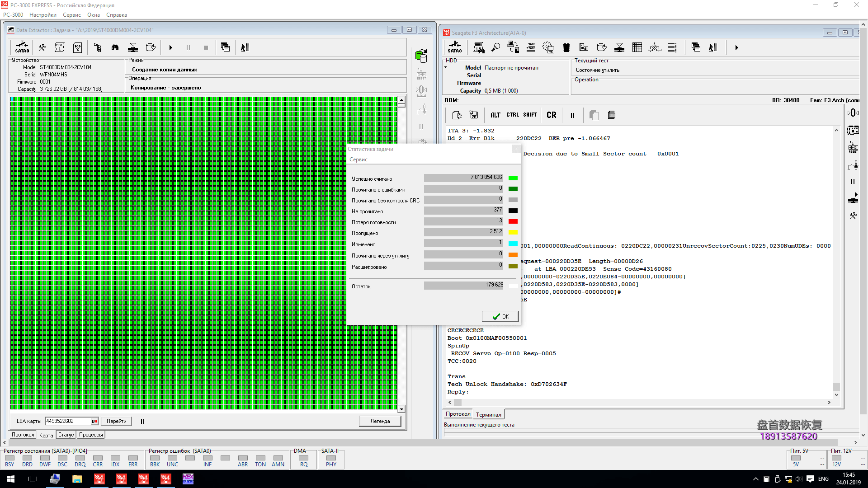Click the CR button in terminal toolbar
Viewport: 868px width, 488px height.
(552, 115)
